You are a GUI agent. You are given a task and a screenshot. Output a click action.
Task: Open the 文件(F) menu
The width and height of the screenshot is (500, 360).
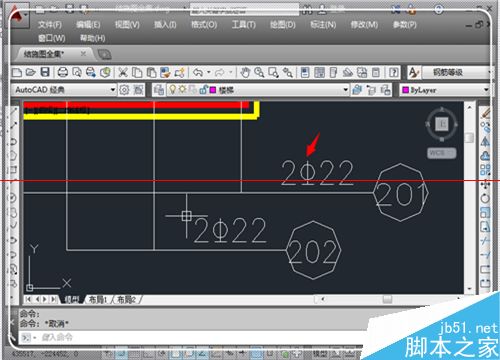[x=50, y=25]
